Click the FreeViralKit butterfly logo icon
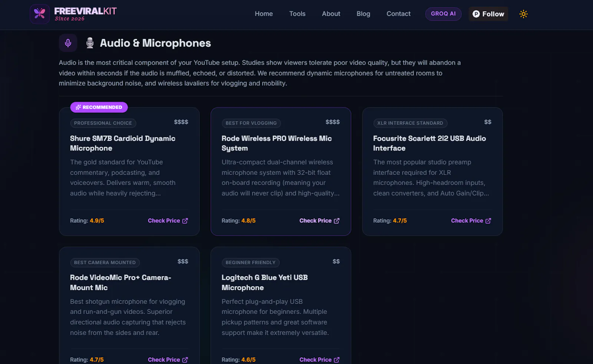The height and width of the screenshot is (364, 593). 40,14
